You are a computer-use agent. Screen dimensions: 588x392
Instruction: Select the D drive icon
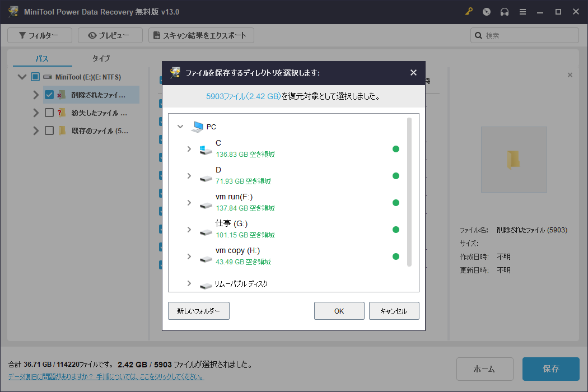(206, 179)
